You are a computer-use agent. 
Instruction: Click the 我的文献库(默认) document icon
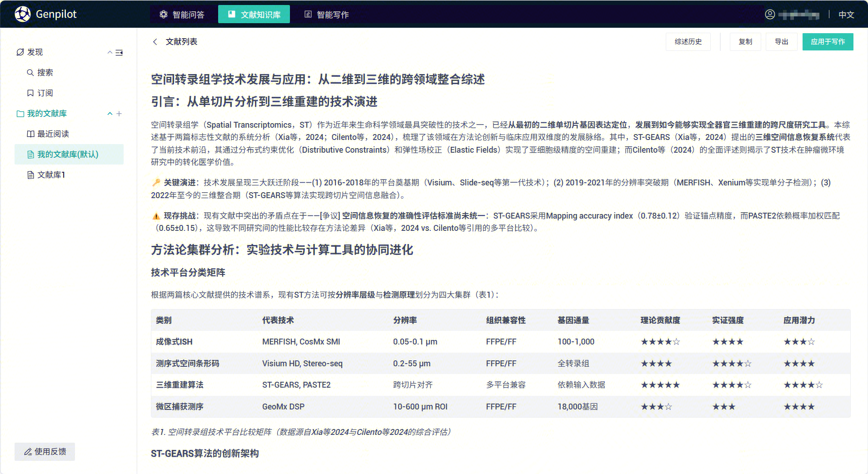(x=30, y=155)
